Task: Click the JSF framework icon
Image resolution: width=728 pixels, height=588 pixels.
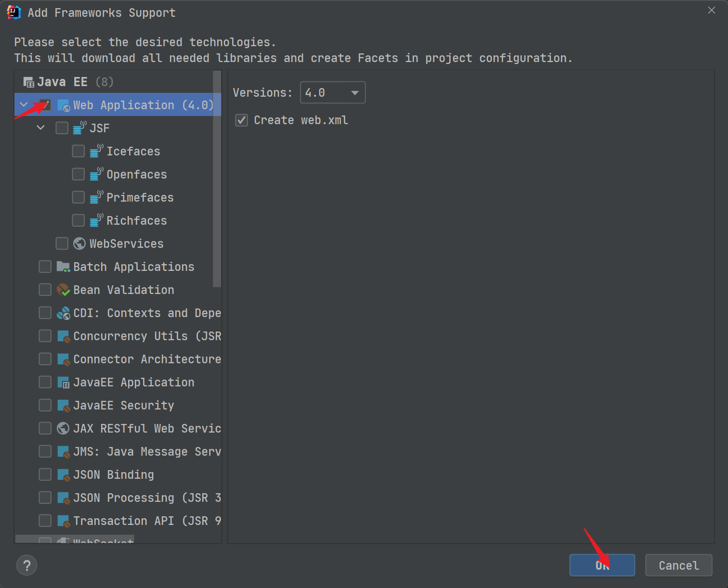Action: tap(79, 128)
